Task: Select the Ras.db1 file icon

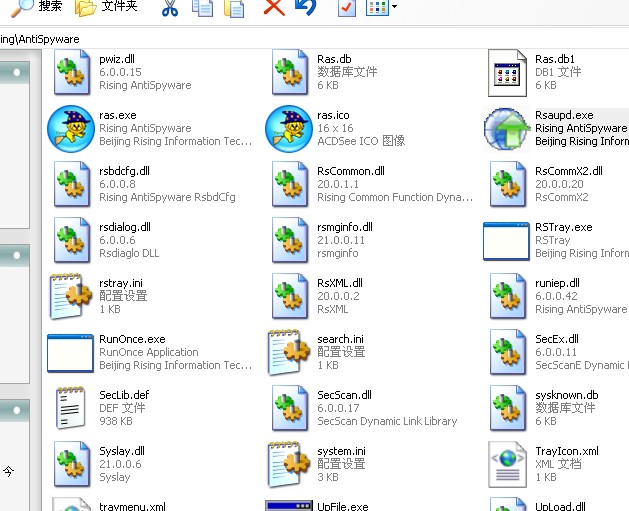Action: point(507,73)
